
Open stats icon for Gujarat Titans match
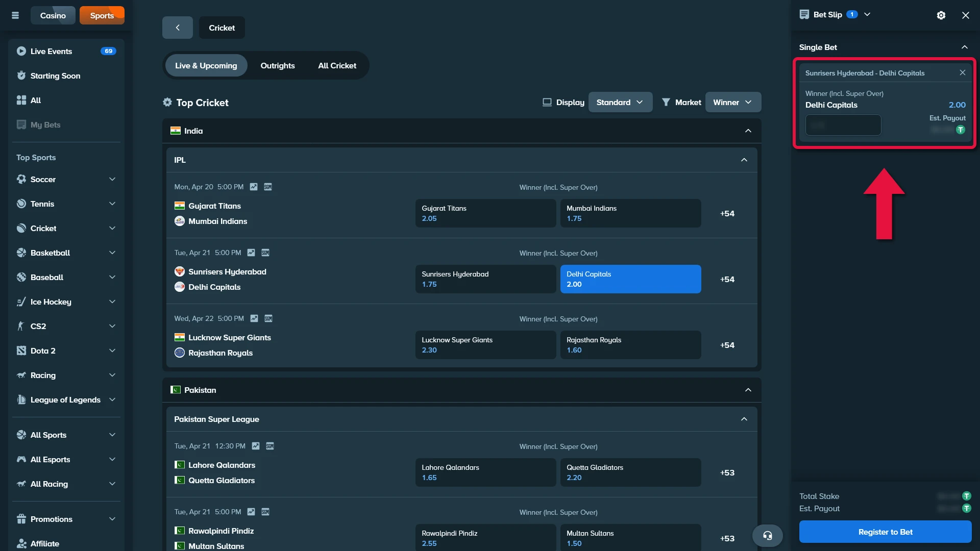coord(254,187)
